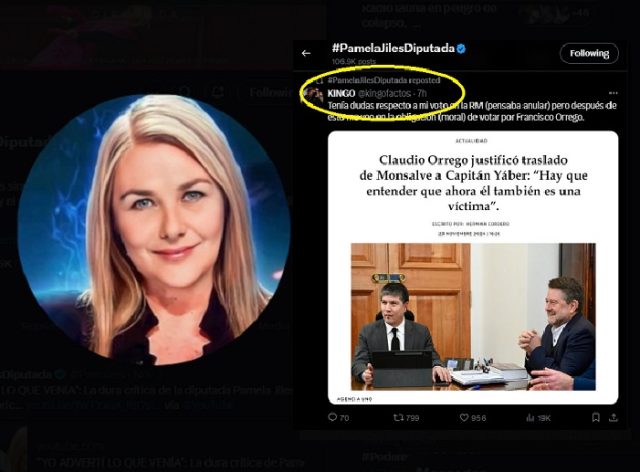Click the back arrow icon
The width and height of the screenshot is (640, 472).
(x=306, y=53)
